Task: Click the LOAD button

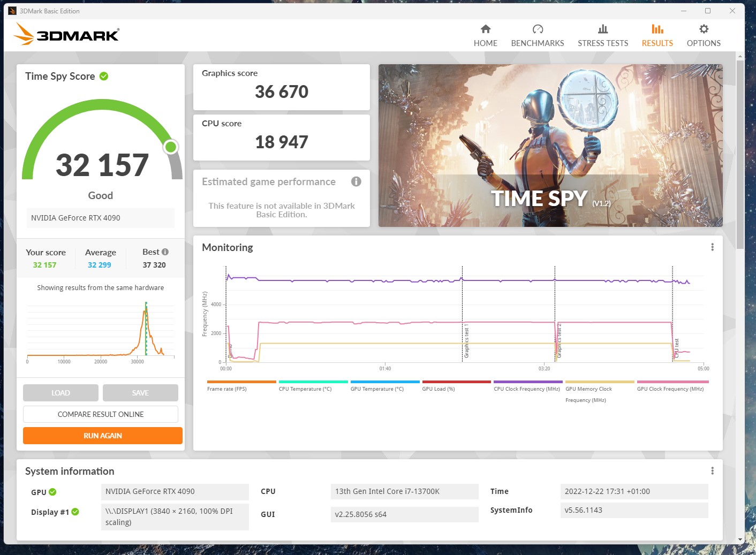Action: click(x=61, y=393)
